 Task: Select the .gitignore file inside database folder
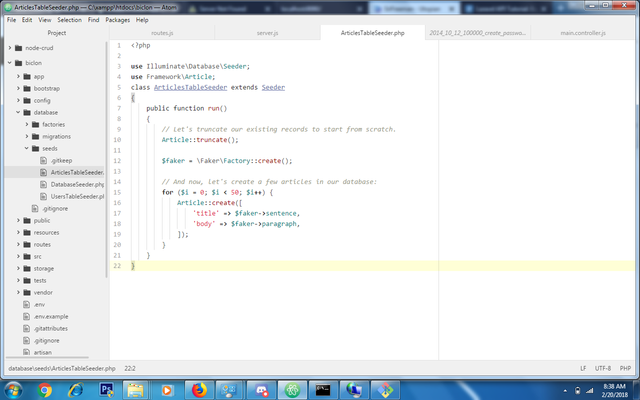coord(55,209)
